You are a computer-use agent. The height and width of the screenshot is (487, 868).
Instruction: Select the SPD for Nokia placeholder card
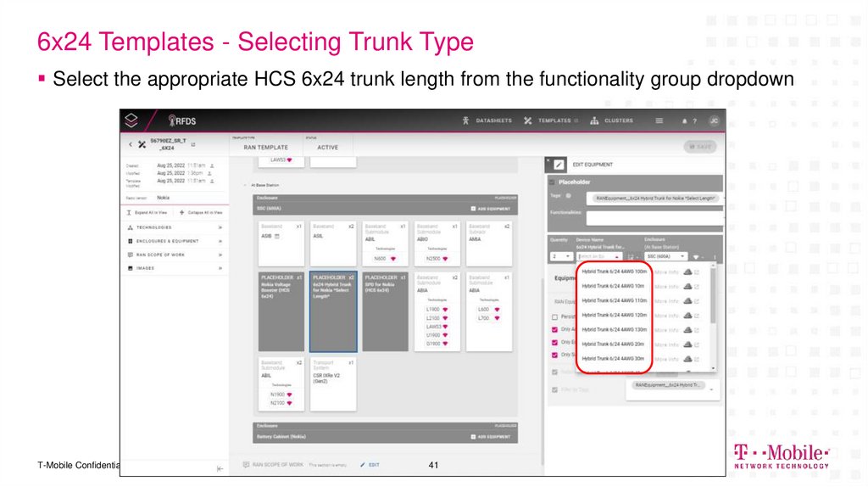[x=385, y=311]
